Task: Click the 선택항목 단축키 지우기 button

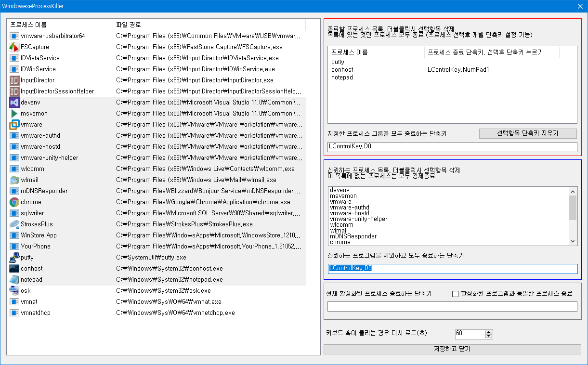Action: (x=528, y=133)
